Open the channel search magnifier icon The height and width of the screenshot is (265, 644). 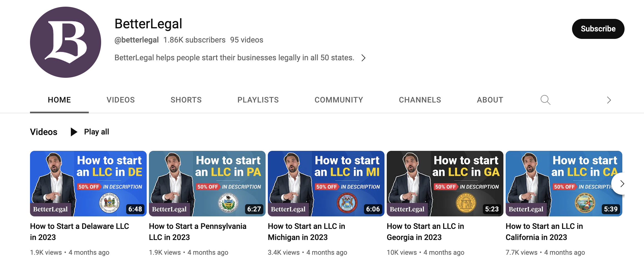(545, 100)
